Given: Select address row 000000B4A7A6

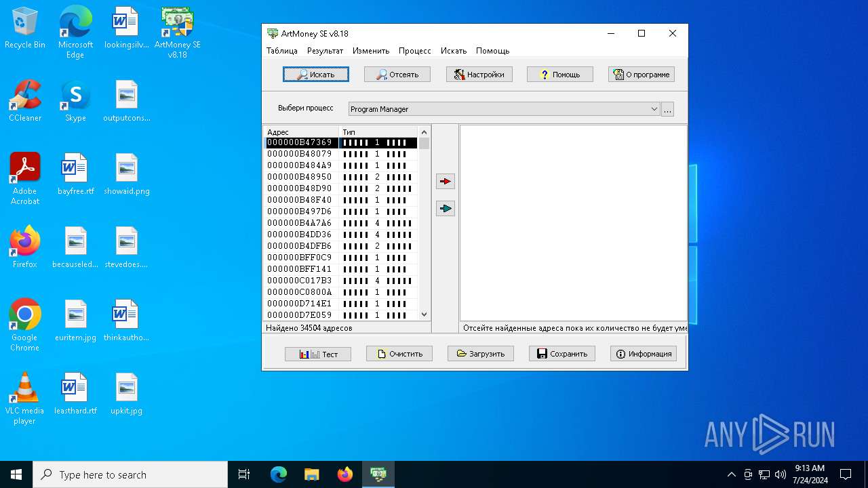Looking at the screenshot, I should coord(340,224).
